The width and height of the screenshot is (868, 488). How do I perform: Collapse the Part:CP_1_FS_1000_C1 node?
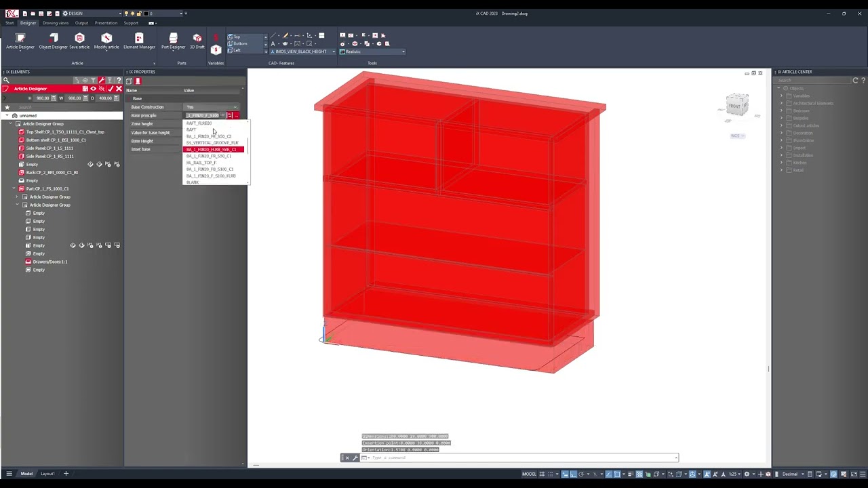pyautogui.click(x=15, y=189)
